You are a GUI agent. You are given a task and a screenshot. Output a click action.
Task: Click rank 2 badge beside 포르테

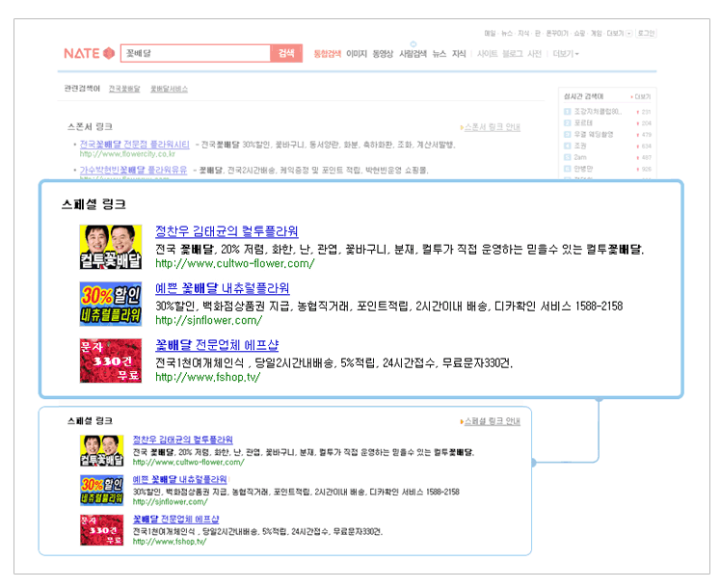pyautogui.click(x=567, y=123)
